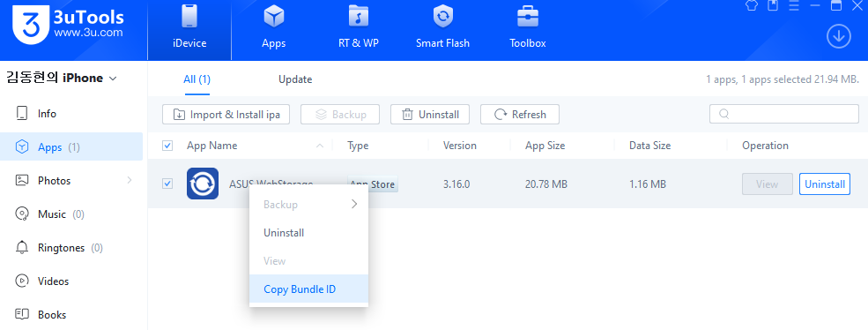The width and height of the screenshot is (868, 330).
Task: Open Photos in the sidebar
Action: click(71, 180)
